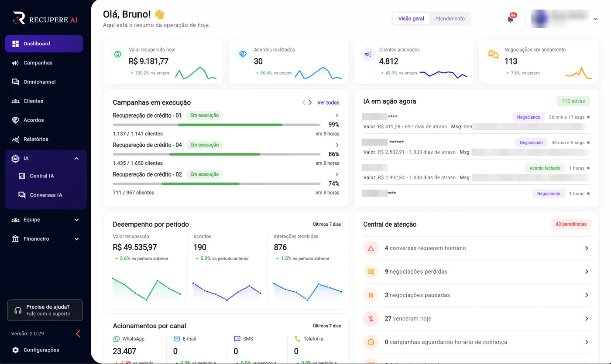Click the negociações pausadas pause icon
This screenshot has height=364, width=611.
point(371,296)
